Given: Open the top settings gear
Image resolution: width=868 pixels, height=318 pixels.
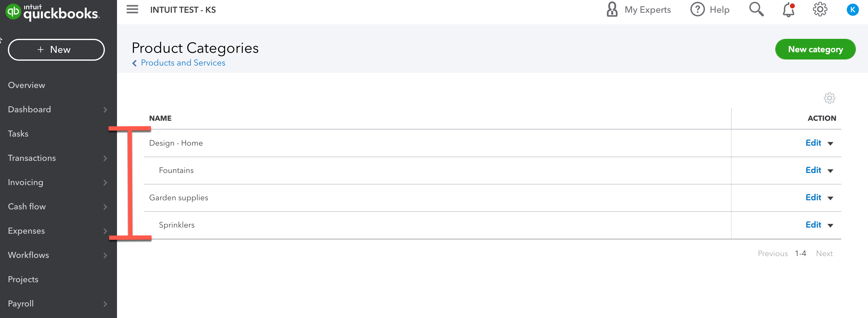Looking at the screenshot, I should [820, 9].
